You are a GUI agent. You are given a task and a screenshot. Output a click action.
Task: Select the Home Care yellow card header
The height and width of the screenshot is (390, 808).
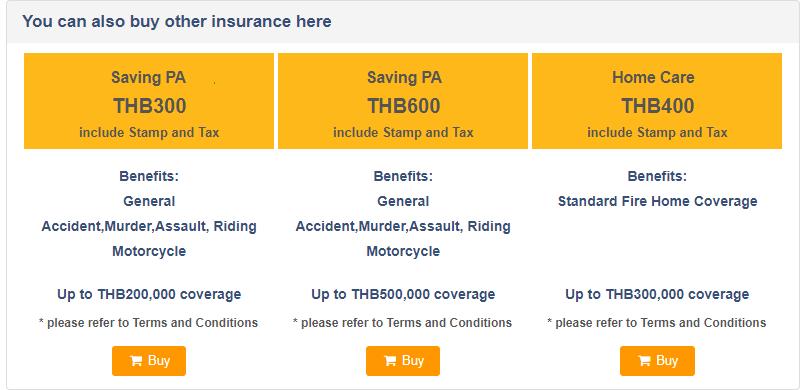[x=657, y=101]
